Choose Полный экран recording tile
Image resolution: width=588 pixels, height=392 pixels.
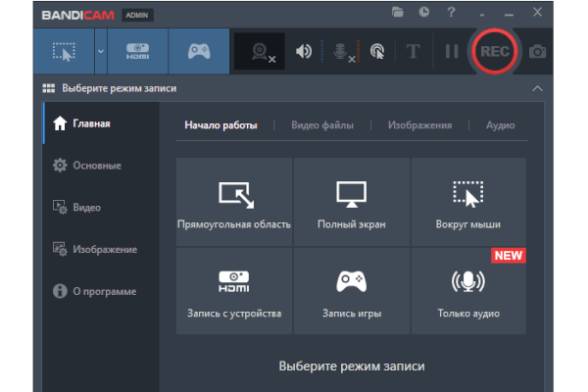point(352,202)
